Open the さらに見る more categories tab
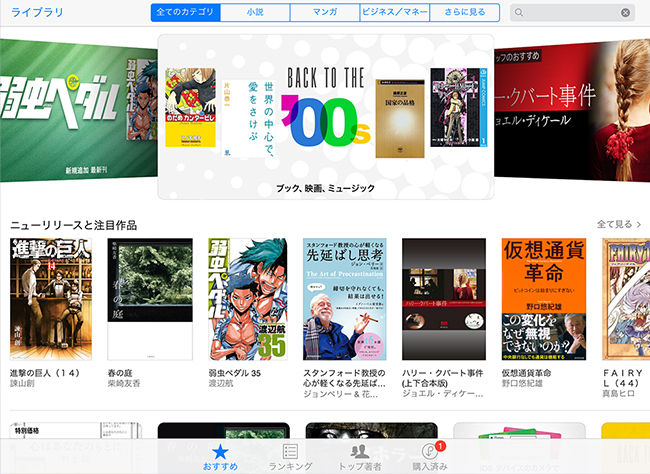 click(465, 12)
